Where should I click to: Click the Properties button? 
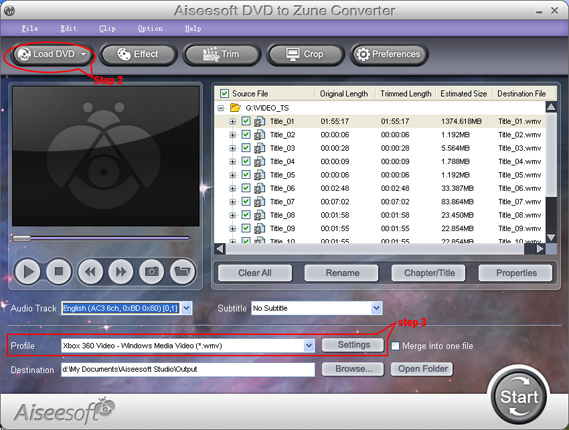point(516,273)
